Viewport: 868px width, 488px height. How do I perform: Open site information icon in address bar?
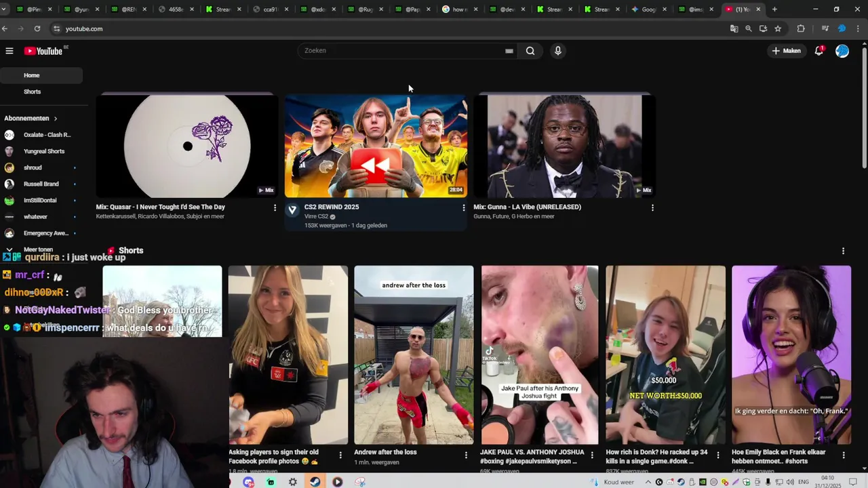[x=57, y=28]
